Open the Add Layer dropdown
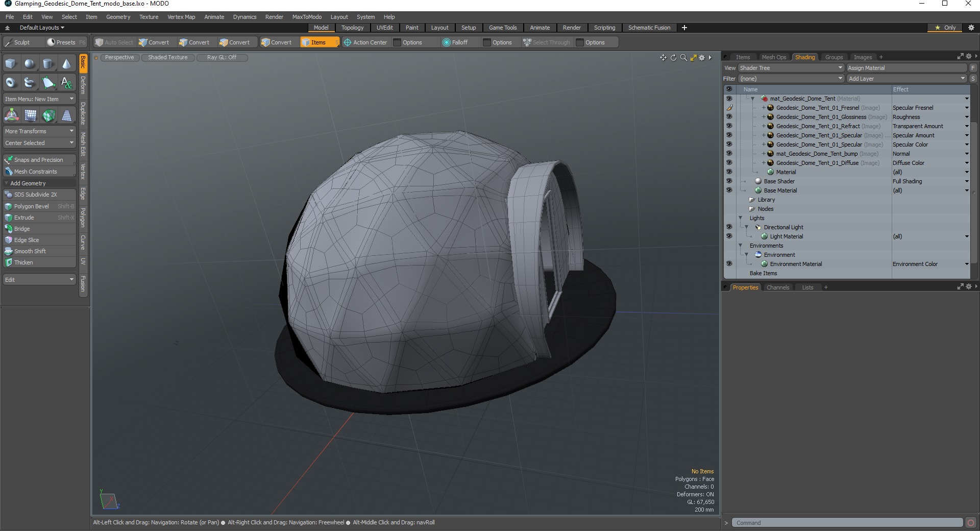980x531 pixels. (x=907, y=79)
